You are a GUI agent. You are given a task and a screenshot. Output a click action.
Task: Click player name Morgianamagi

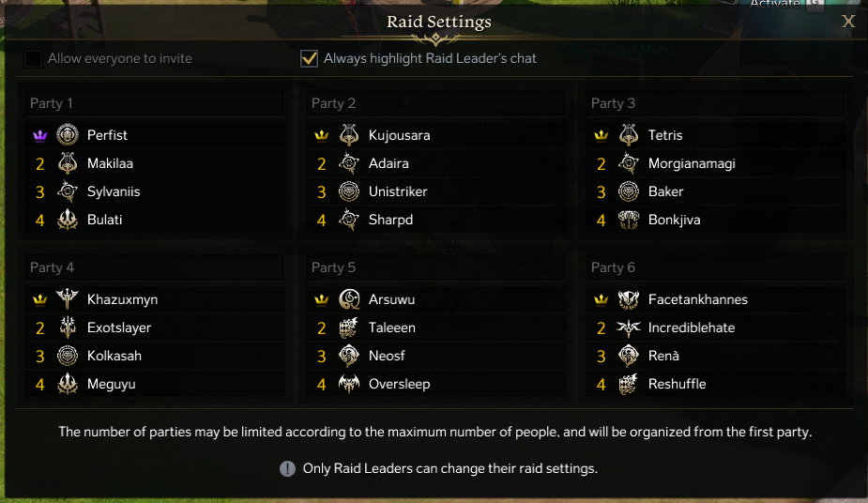pyautogui.click(x=692, y=163)
